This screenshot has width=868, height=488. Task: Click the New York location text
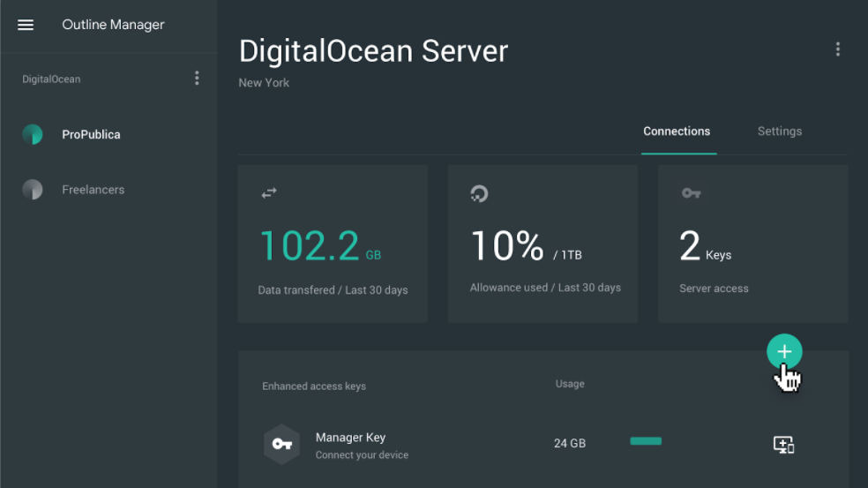click(x=264, y=83)
